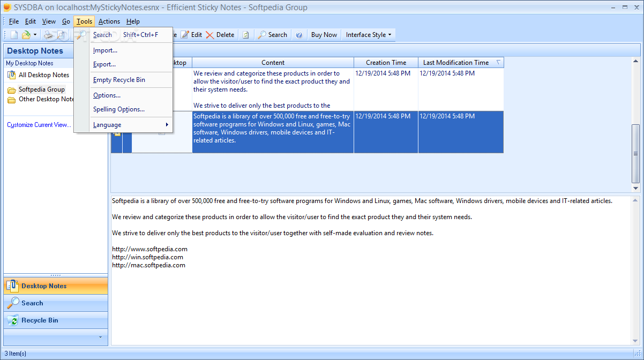This screenshot has height=360, width=644.
Task: Sort by the Creation Time column header
Action: tap(386, 63)
